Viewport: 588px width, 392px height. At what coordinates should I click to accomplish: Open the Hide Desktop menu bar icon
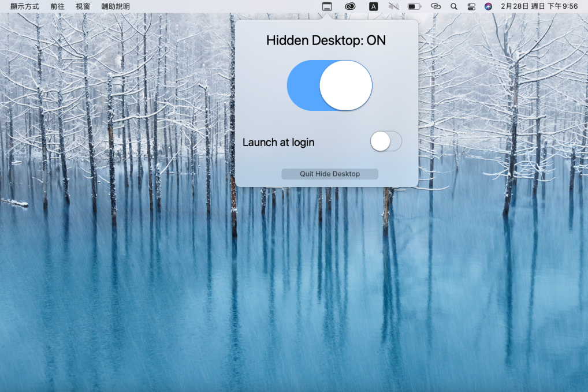coord(328,6)
